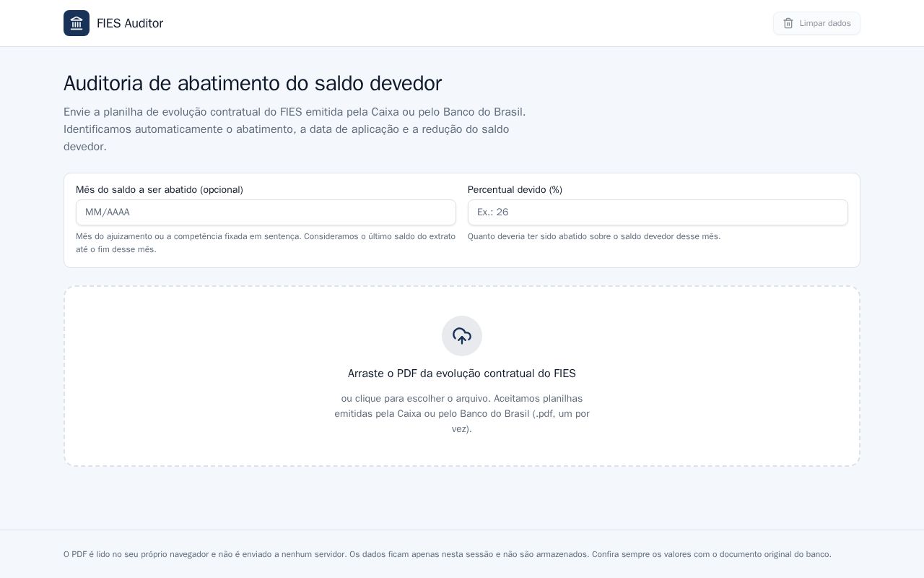Click 'Arraste o PDF da evolução contratual' text
Screen dimensions: 924x578
(x=462, y=374)
